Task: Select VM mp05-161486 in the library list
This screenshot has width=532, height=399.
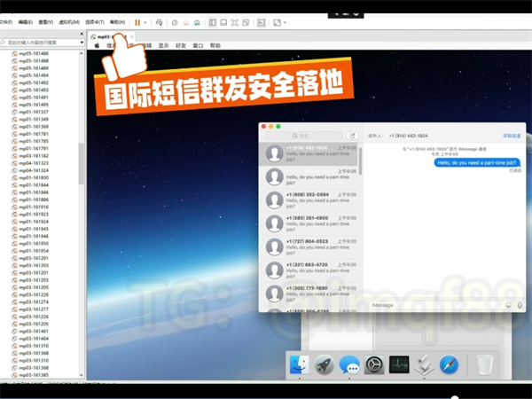Action: point(35,53)
